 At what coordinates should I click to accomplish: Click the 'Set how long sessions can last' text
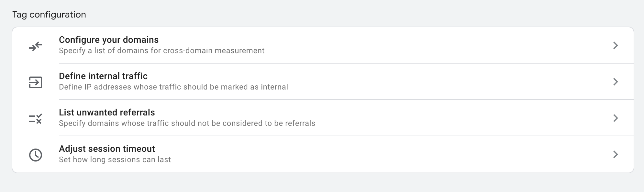115,160
